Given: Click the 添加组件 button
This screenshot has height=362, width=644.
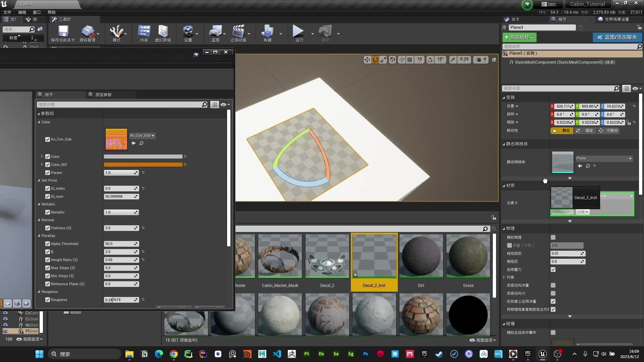Looking at the screenshot, I should [519, 37].
